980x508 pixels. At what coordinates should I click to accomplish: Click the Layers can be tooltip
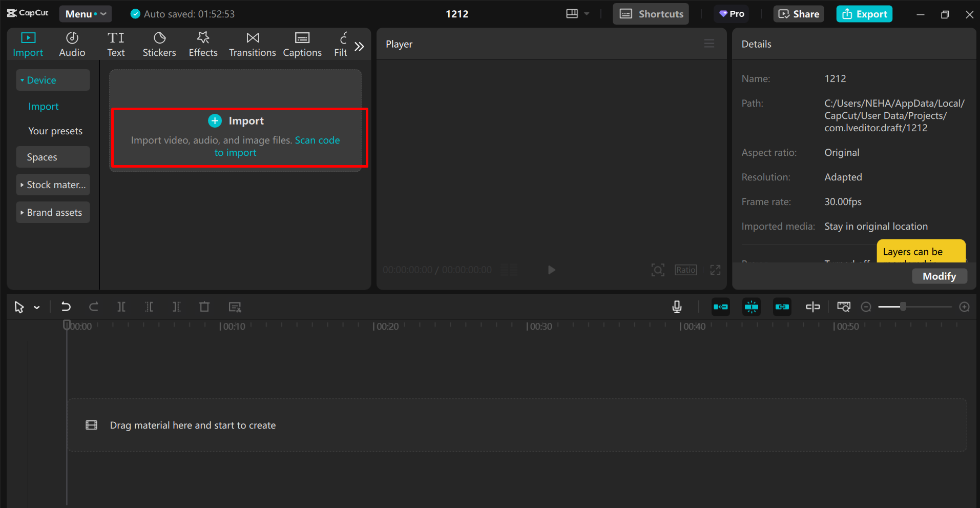point(921,251)
